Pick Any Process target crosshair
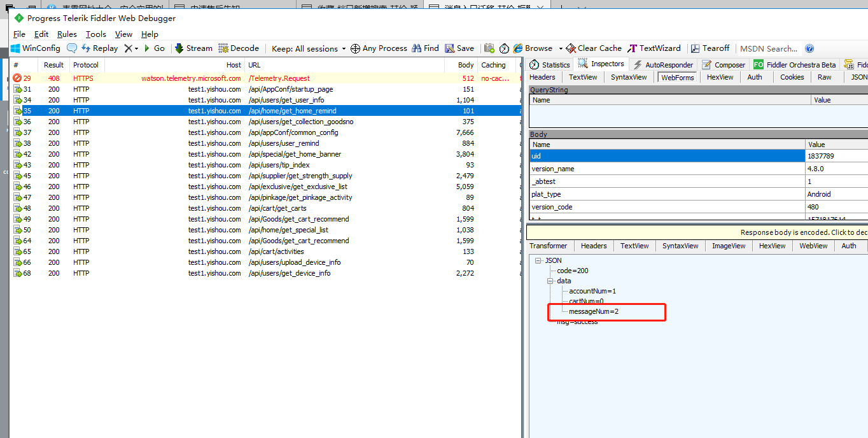Image resolution: width=868 pixels, height=438 pixels. (379, 48)
